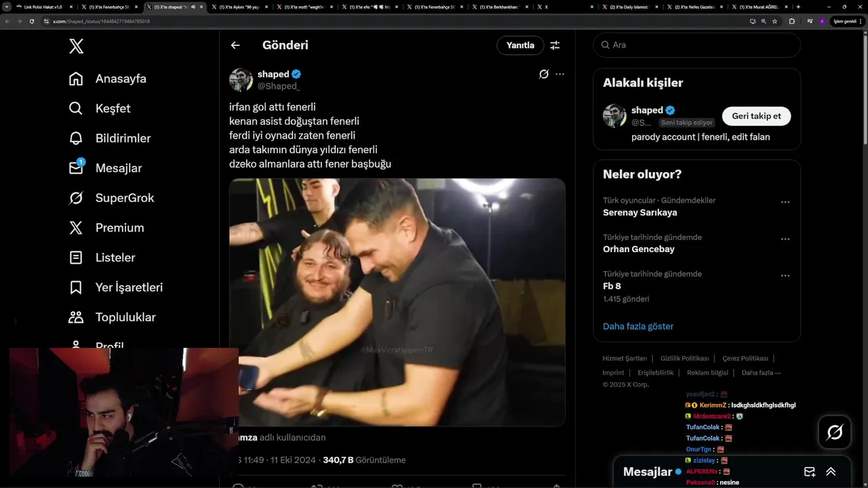Launch the SuperGrok sidebar icon
The height and width of the screenshot is (488, 868).
pos(76,198)
